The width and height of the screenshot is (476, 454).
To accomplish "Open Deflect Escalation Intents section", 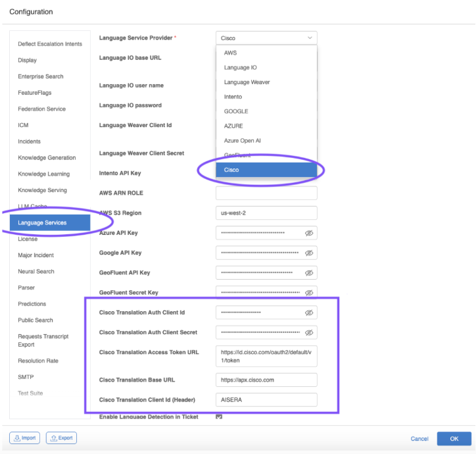I will tap(50, 44).
